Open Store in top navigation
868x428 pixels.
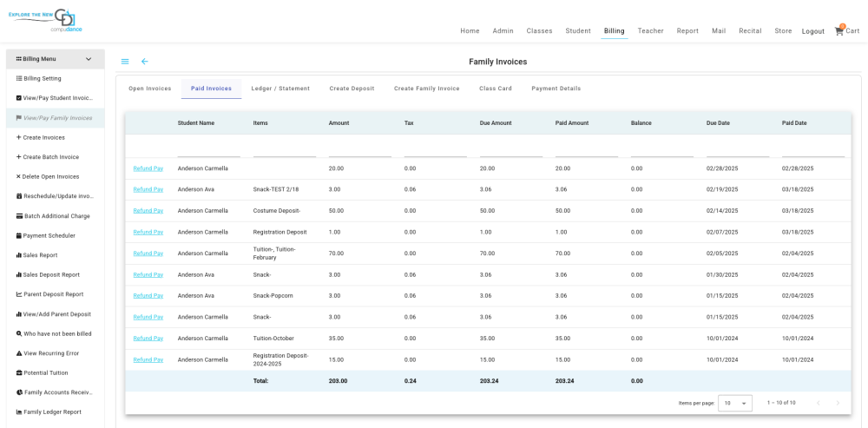pyautogui.click(x=783, y=31)
